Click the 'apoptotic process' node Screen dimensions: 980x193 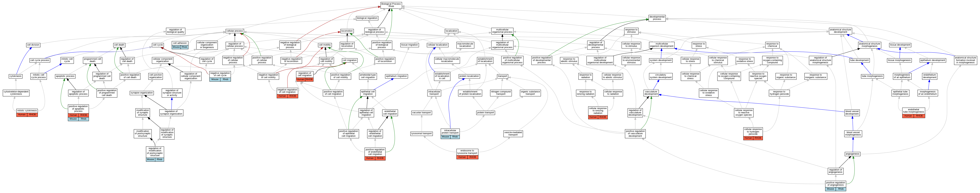(x=65, y=76)
